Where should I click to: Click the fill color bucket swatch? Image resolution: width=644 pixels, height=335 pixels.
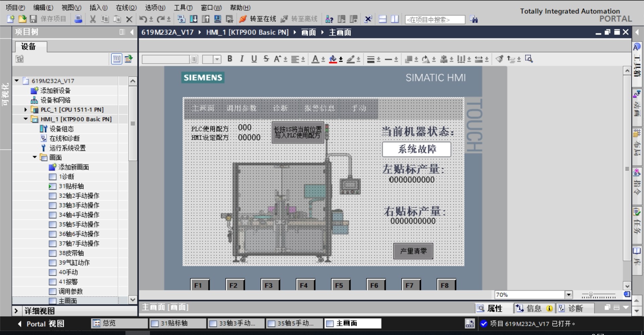(333, 59)
